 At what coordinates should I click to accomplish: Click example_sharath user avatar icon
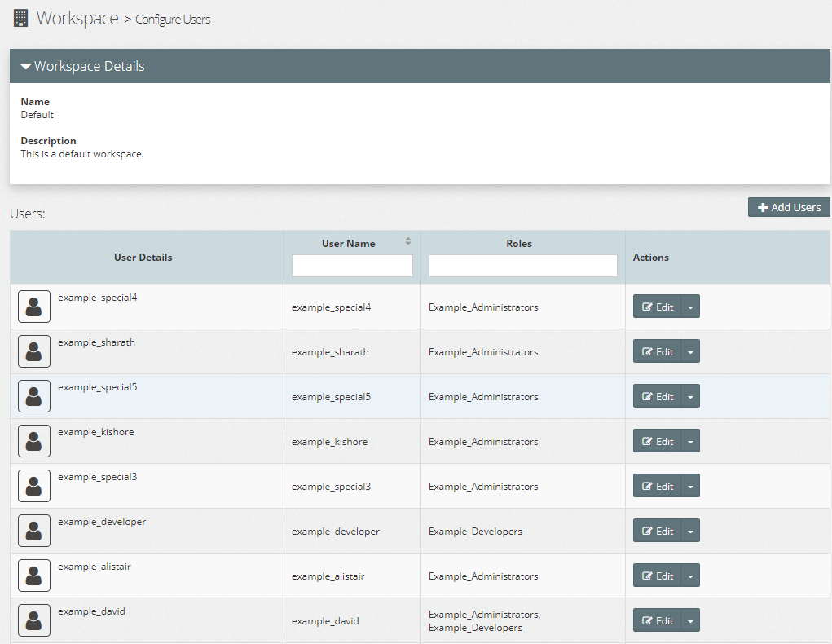coord(34,351)
